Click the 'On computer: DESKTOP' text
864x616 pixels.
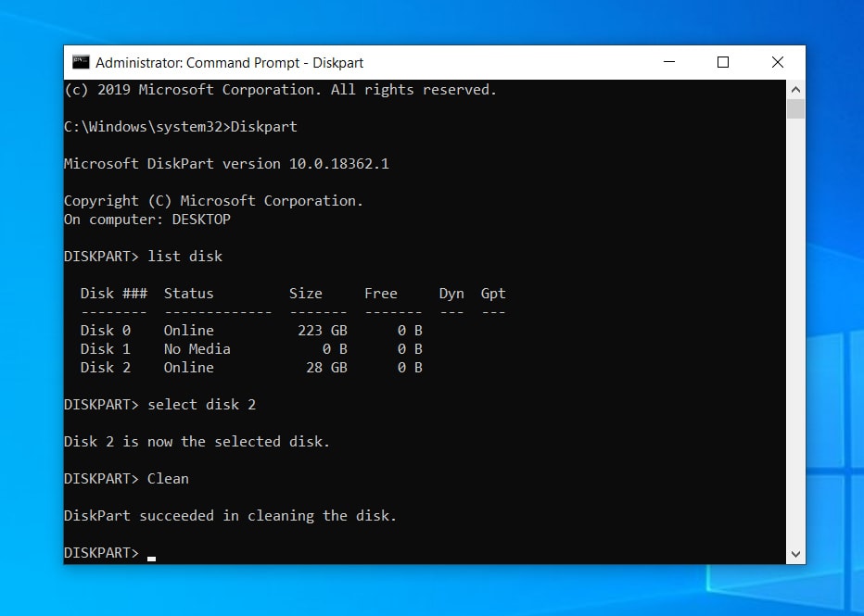pos(146,220)
